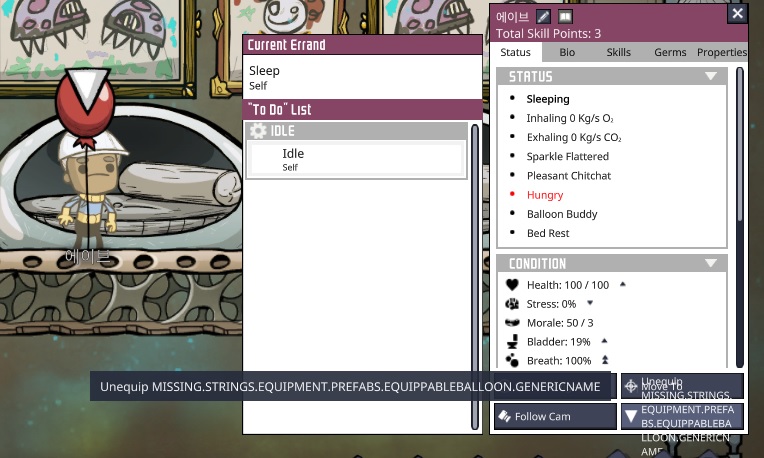Collapse the CONDITION section arrow

tap(711, 264)
